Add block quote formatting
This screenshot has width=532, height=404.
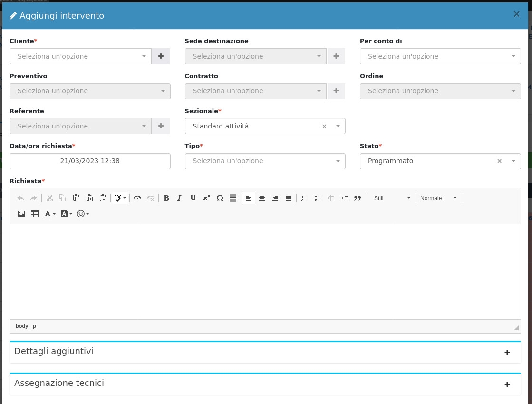pos(358,198)
